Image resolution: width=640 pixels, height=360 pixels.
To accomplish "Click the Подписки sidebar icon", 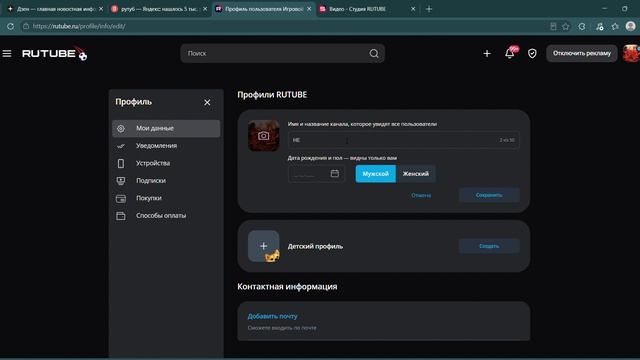I will pyautogui.click(x=121, y=180).
